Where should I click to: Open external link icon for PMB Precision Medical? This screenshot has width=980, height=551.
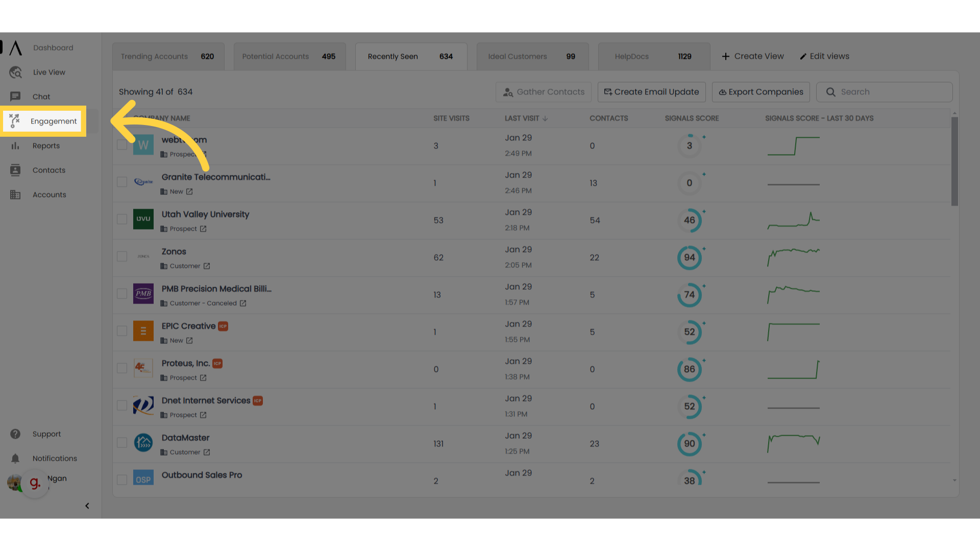coord(243,304)
